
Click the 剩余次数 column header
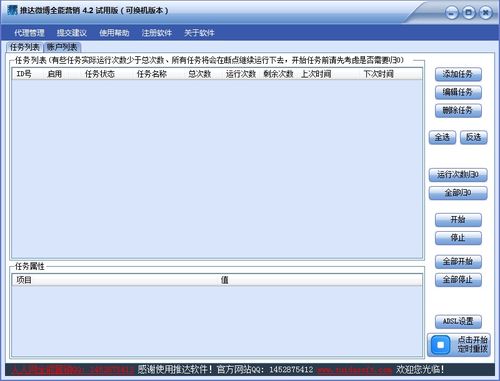(x=278, y=74)
